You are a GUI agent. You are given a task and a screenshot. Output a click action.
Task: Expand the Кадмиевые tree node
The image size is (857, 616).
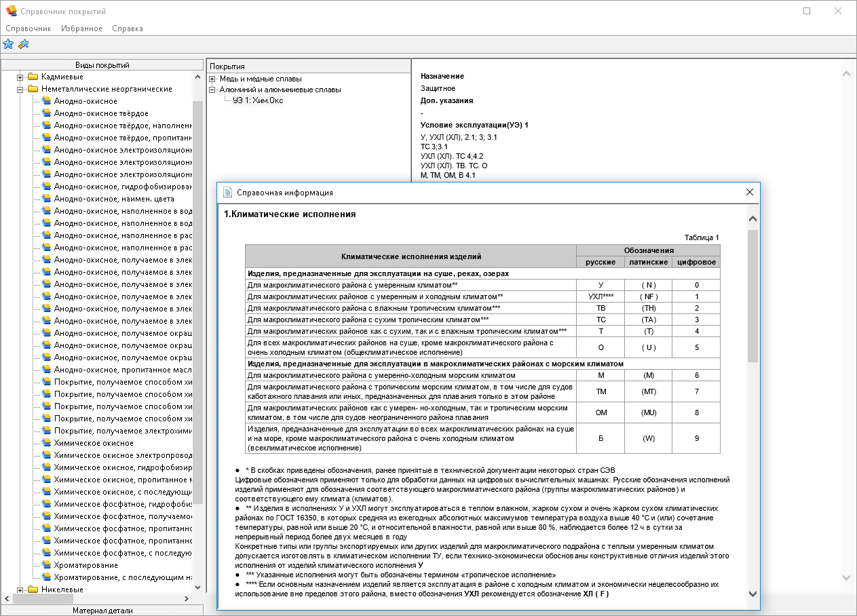pos(20,77)
